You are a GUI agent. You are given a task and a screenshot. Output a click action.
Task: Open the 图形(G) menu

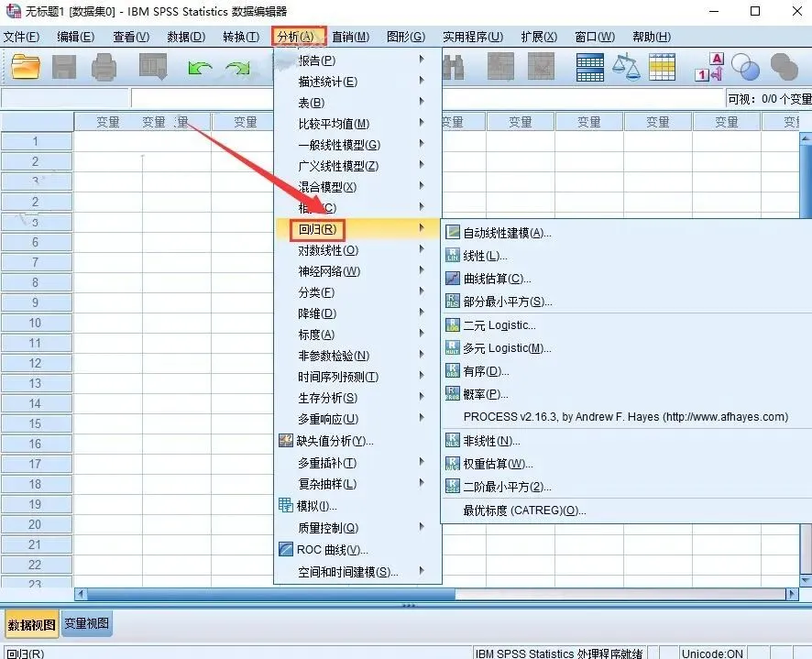406,37
